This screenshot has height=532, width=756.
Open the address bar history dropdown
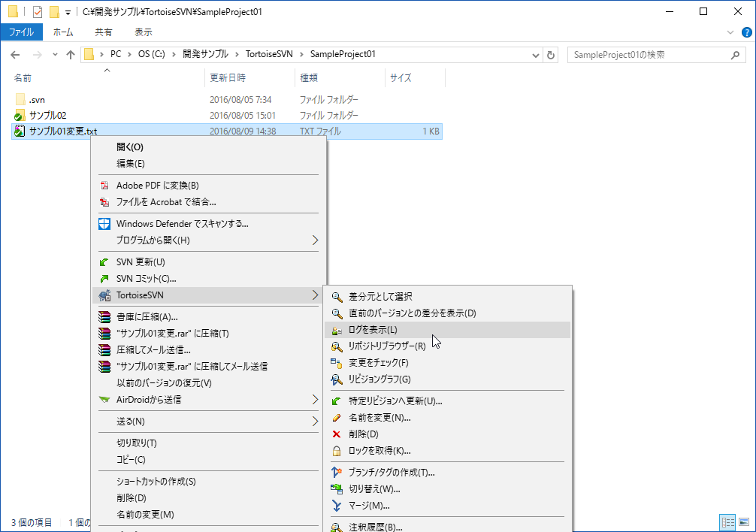click(x=535, y=55)
